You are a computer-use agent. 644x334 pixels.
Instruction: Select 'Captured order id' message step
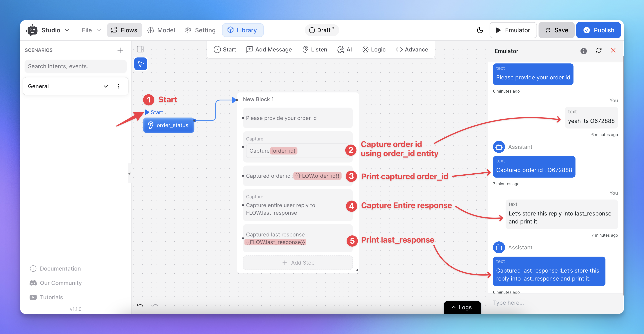[x=297, y=176]
